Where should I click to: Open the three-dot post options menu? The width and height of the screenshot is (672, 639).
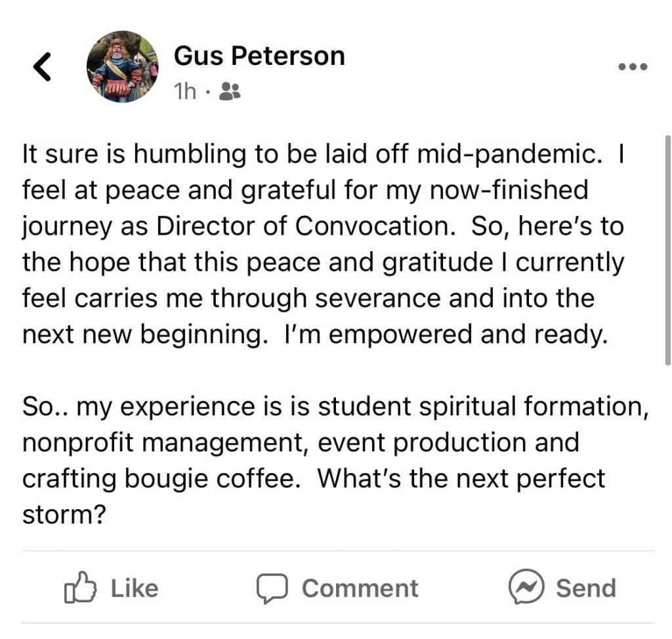[x=633, y=67]
